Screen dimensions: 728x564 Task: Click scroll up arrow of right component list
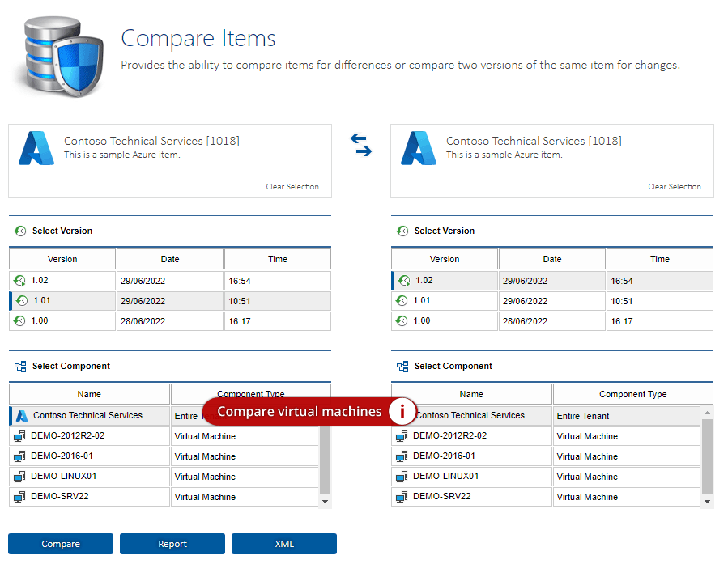coord(707,413)
